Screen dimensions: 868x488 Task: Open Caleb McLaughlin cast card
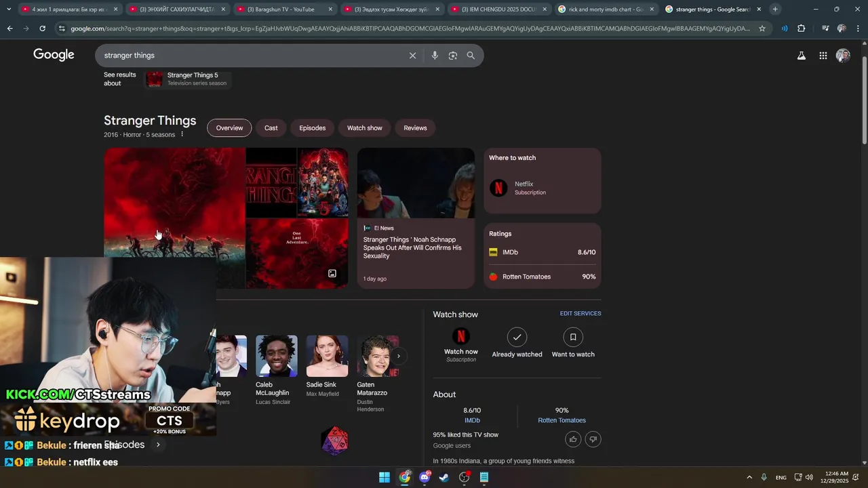[276, 370]
